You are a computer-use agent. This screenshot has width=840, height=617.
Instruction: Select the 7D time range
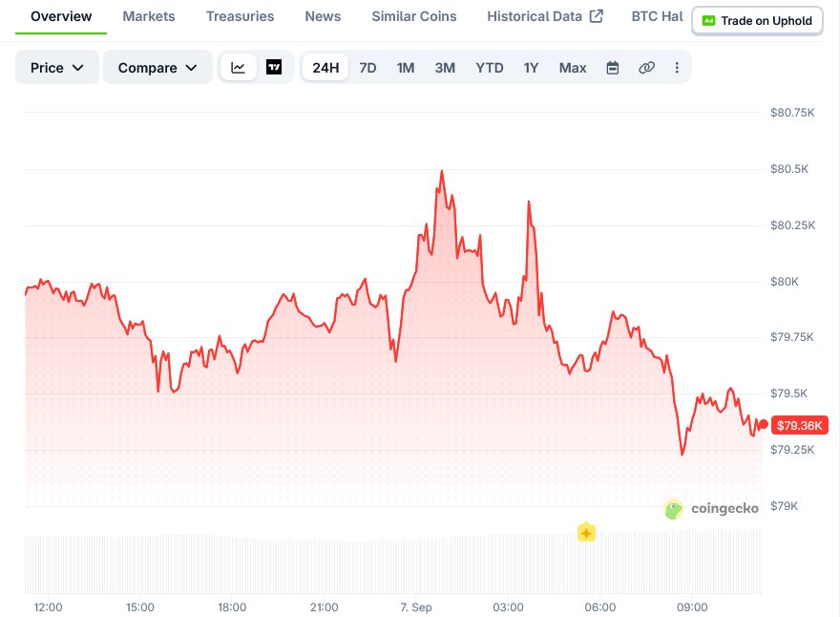367,68
